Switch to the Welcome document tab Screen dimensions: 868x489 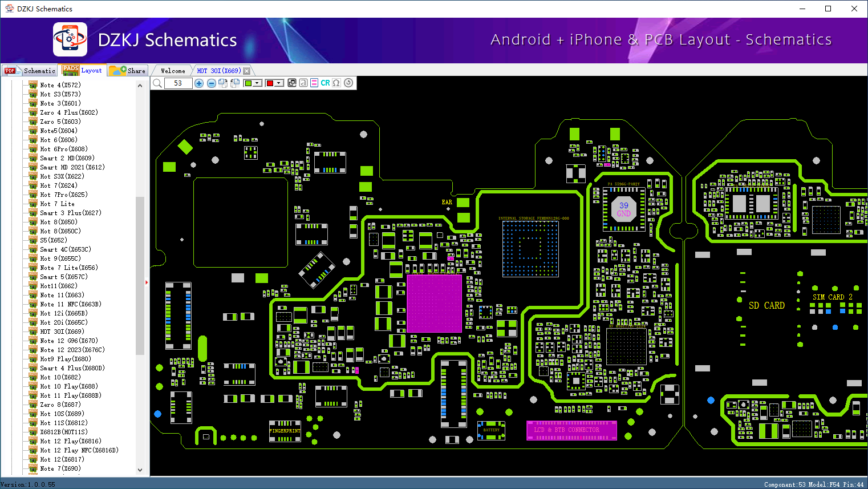[173, 71]
